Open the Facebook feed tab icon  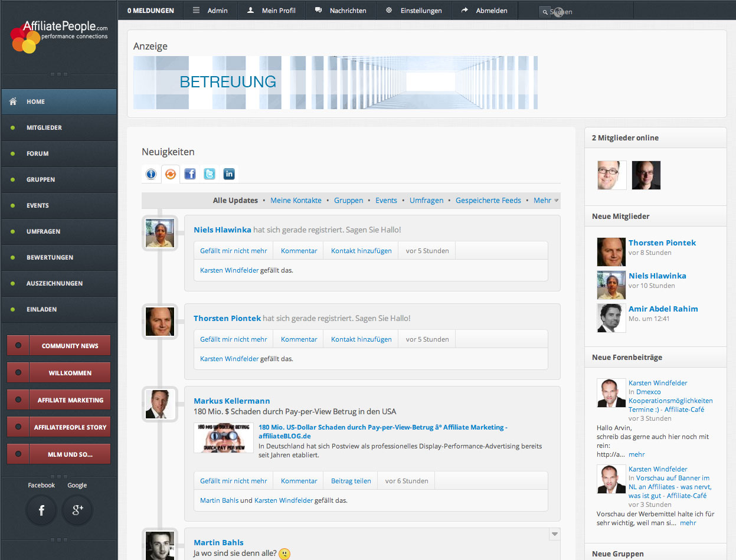pos(189,174)
